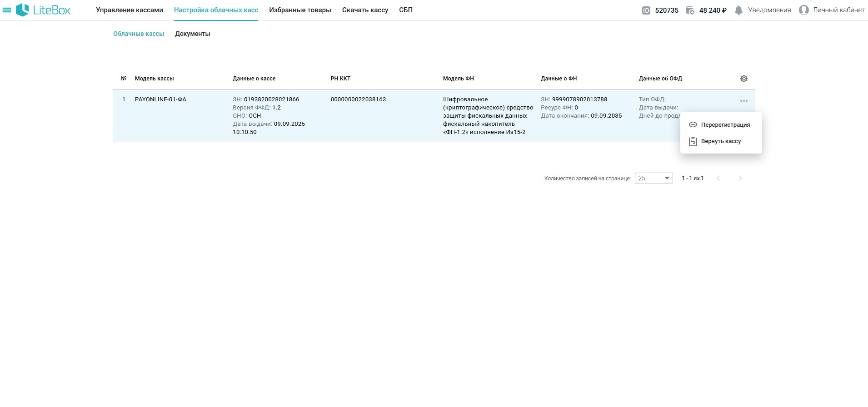Open table column settings gear
The image size is (868, 407).
click(x=743, y=79)
